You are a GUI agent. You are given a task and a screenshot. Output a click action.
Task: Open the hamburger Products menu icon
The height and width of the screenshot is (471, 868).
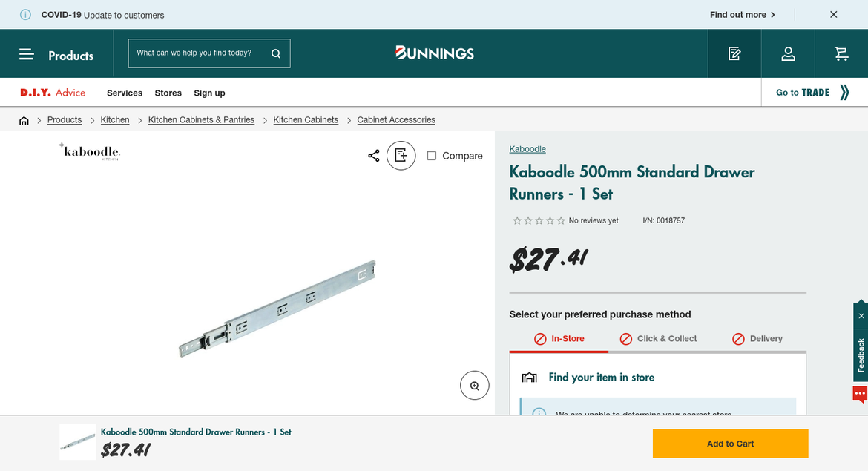pyautogui.click(x=27, y=54)
